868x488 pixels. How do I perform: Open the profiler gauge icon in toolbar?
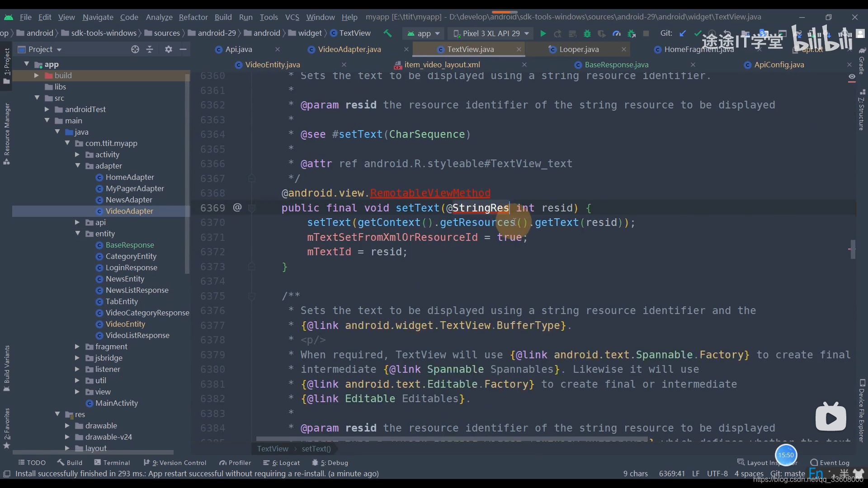617,33
